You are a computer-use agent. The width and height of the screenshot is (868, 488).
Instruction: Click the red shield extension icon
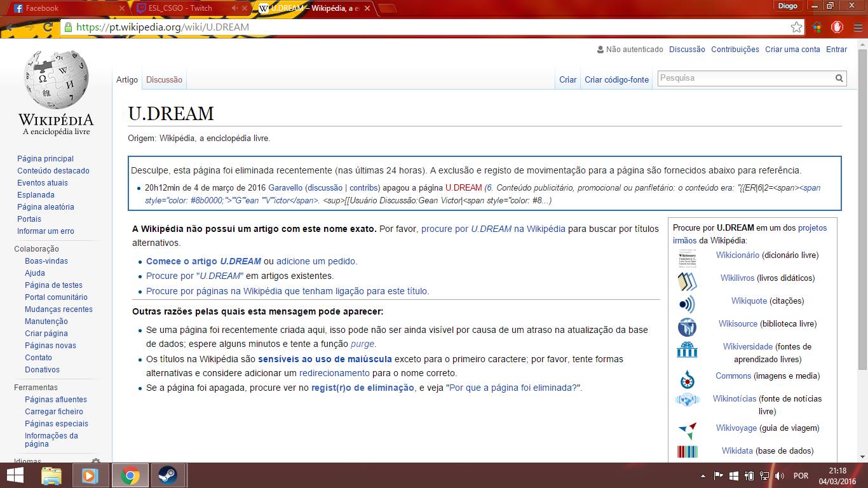(x=837, y=27)
